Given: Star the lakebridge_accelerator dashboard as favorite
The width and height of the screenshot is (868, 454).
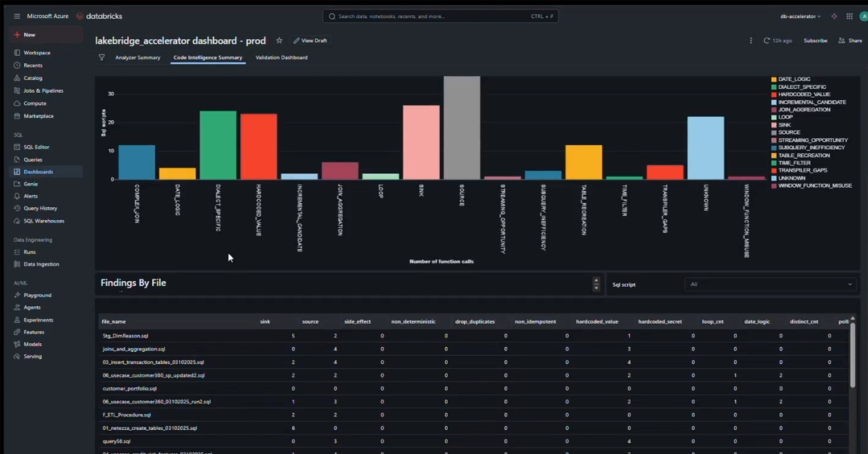Looking at the screenshot, I should click(x=279, y=41).
